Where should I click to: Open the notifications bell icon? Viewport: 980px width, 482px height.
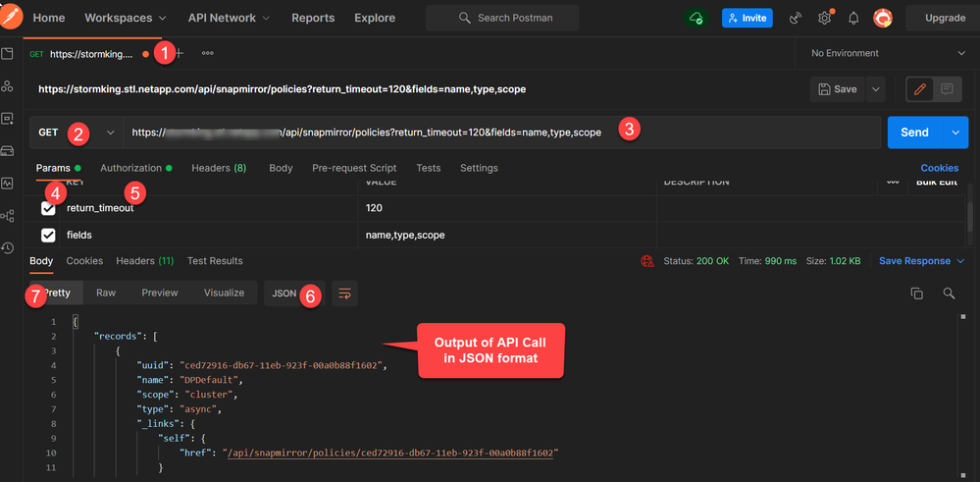pos(853,18)
